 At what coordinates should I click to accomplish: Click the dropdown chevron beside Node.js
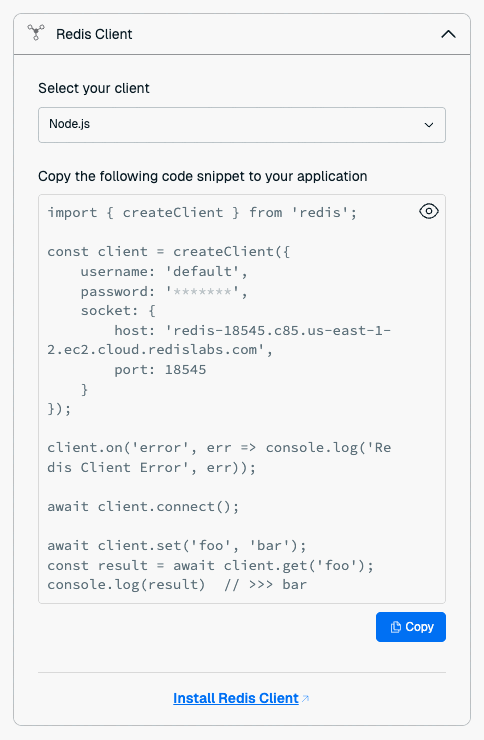tap(428, 125)
